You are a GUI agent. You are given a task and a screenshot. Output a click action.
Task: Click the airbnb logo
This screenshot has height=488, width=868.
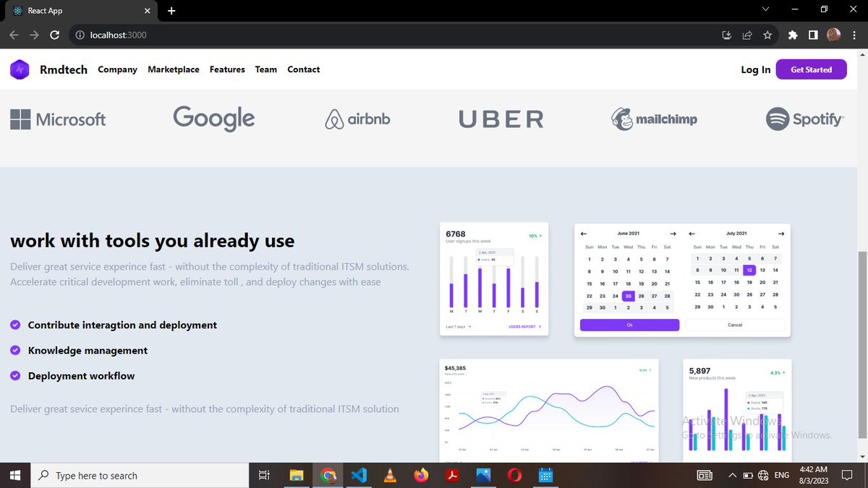[x=357, y=119]
